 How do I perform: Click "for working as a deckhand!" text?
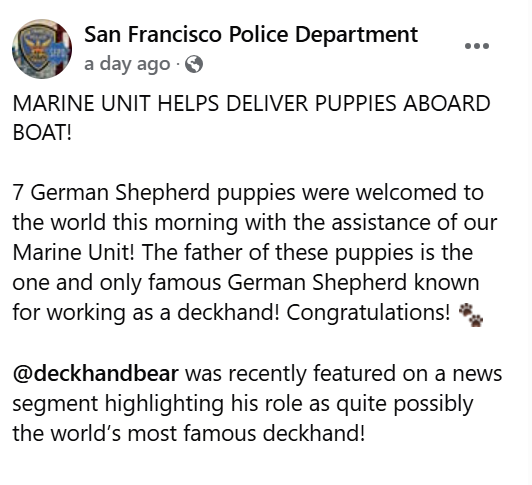pyautogui.click(x=146, y=313)
